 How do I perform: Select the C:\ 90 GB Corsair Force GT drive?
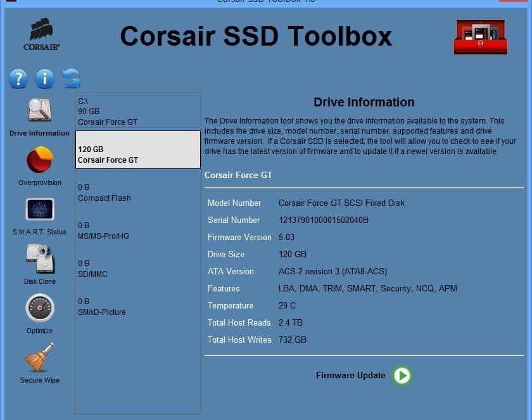pos(138,111)
